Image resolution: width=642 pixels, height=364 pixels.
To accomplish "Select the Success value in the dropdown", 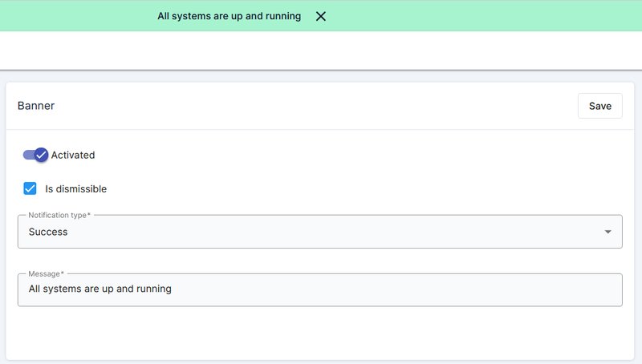I will click(48, 232).
